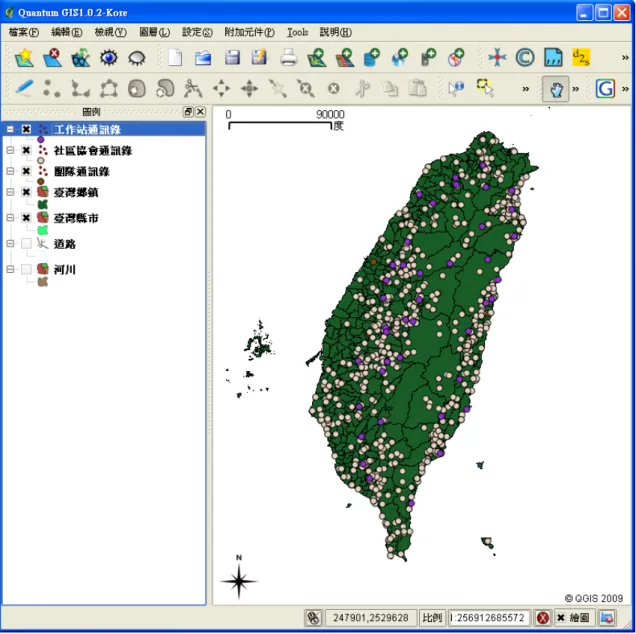Image resolution: width=636 pixels, height=634 pixels.
Task: Enable the 道路 layer checkbox
Action: (26, 244)
